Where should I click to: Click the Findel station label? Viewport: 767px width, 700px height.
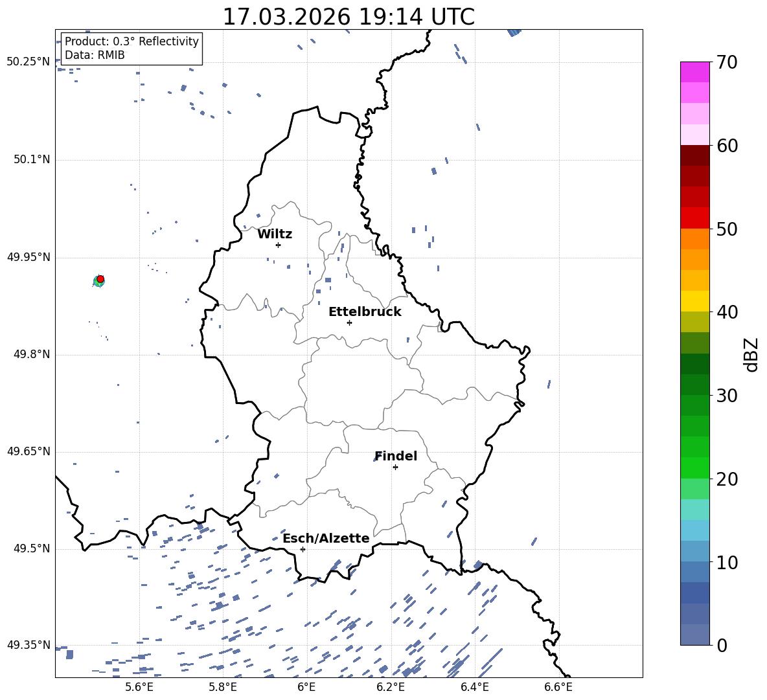pyautogui.click(x=396, y=456)
